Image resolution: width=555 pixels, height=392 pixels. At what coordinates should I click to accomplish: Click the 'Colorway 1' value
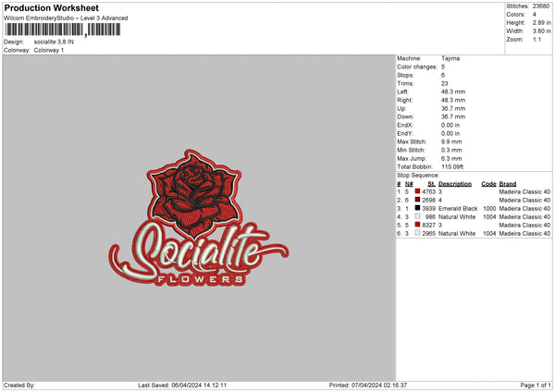click(x=49, y=50)
